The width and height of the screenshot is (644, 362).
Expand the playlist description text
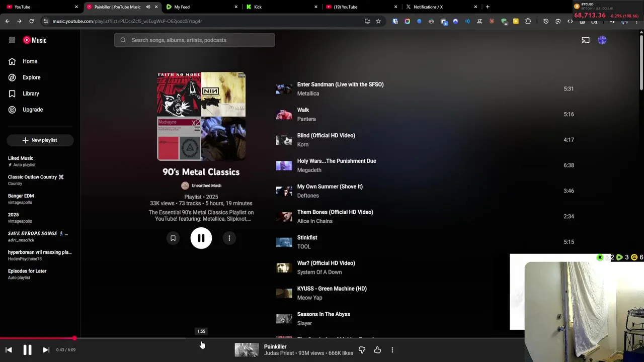tap(201, 216)
